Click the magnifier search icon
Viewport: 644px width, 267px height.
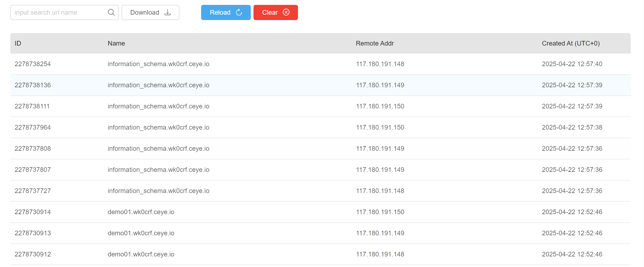[x=111, y=12]
